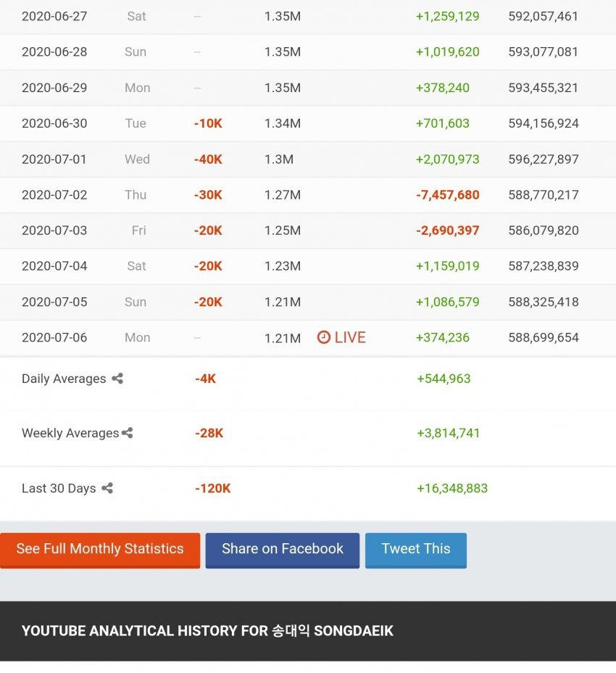The height and width of the screenshot is (673, 616).
Task: Click share icon next to Daily Averages
Action: 117,379
